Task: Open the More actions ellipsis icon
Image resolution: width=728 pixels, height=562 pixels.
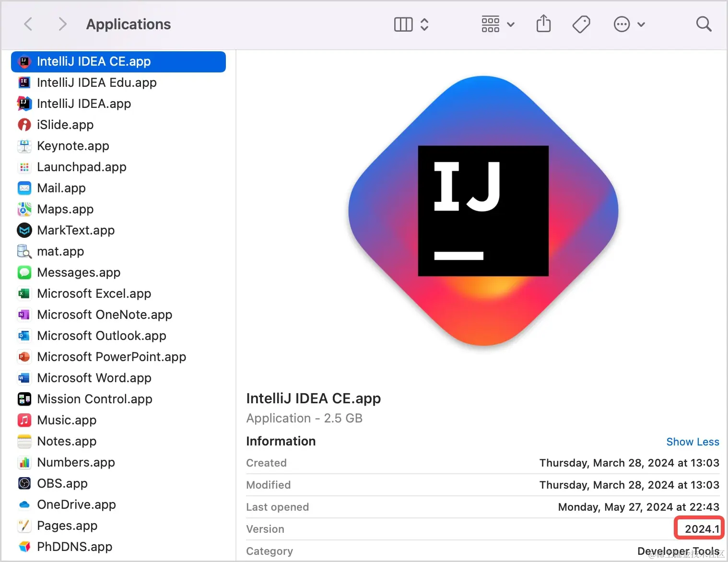Action: pos(622,24)
